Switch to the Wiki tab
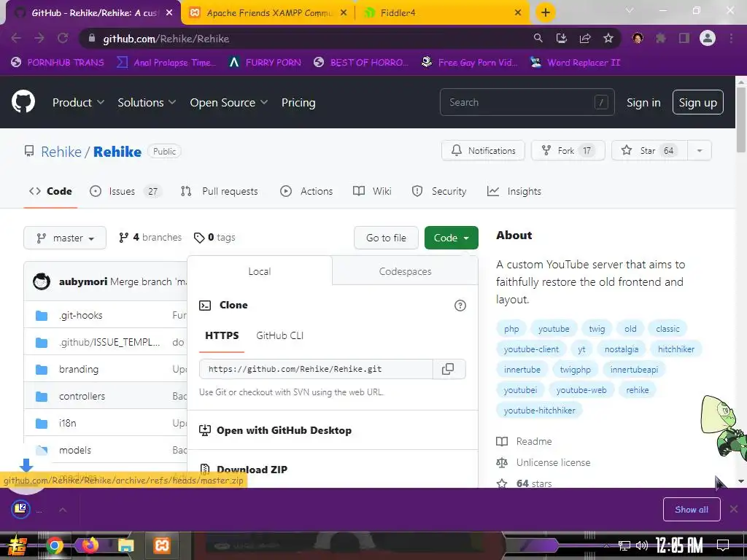747x560 pixels. tap(372, 192)
